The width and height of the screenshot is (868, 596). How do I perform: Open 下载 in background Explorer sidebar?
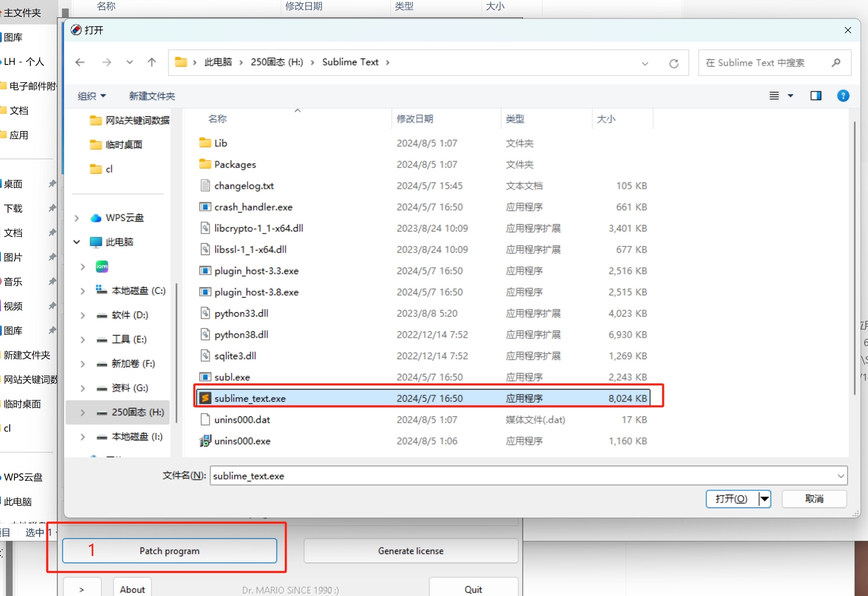tap(13, 208)
